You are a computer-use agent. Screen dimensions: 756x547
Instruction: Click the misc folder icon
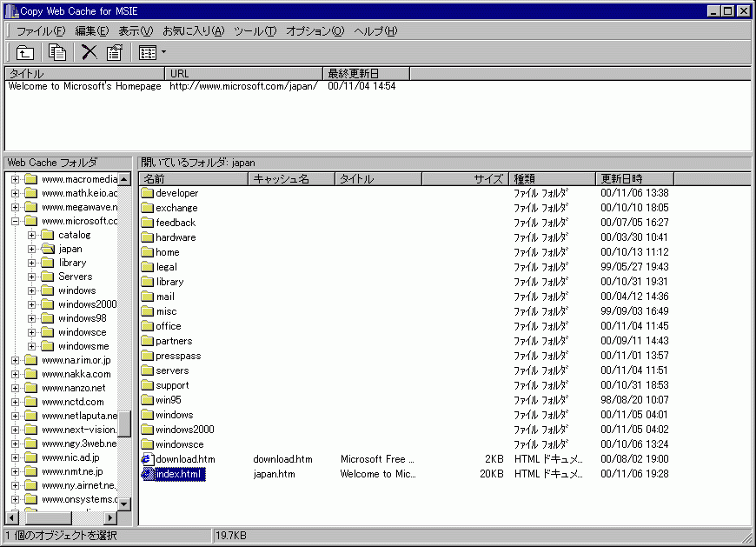147,311
